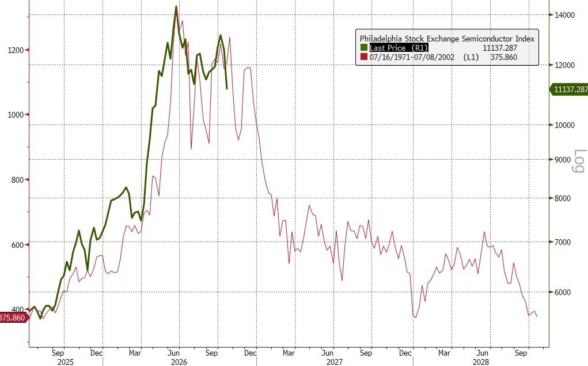Image resolution: width=588 pixels, height=366 pixels.
Task: Click the 2026 year label on time axis
Action: click(x=179, y=362)
